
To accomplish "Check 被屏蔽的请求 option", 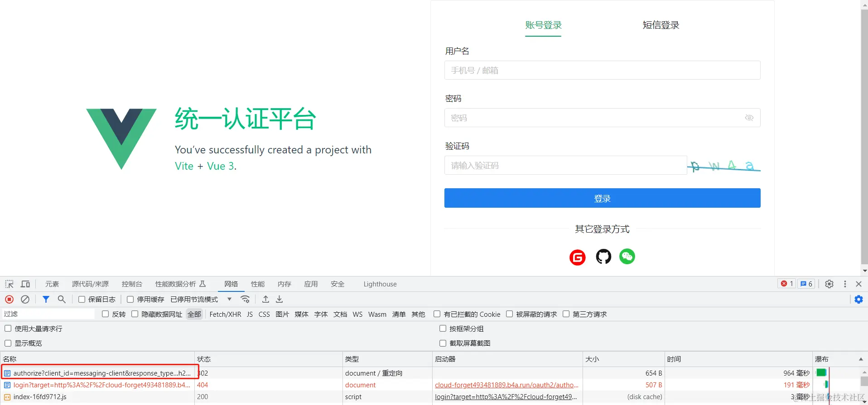I will tap(510, 314).
